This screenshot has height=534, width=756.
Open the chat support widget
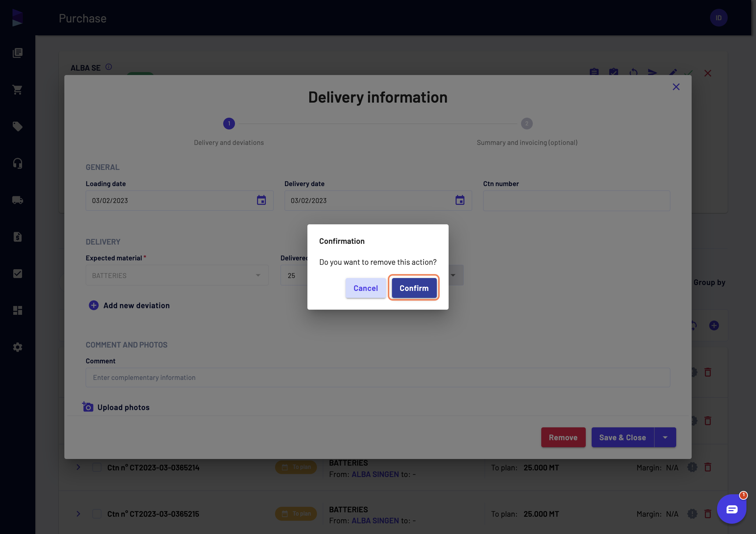click(x=732, y=509)
